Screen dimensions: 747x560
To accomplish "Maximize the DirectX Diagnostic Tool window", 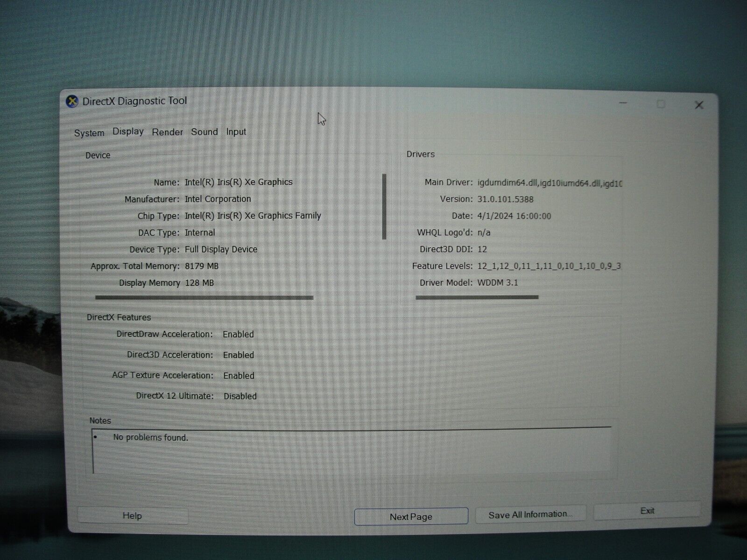I will click(x=661, y=104).
